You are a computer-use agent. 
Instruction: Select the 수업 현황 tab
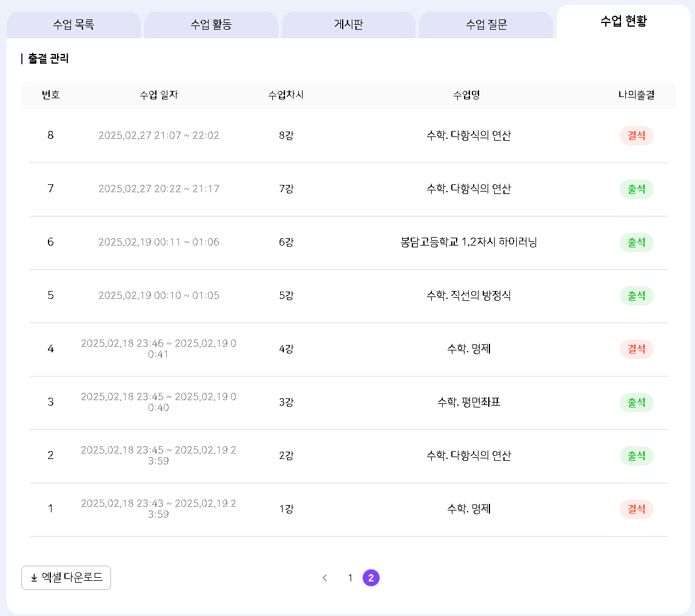coord(623,22)
